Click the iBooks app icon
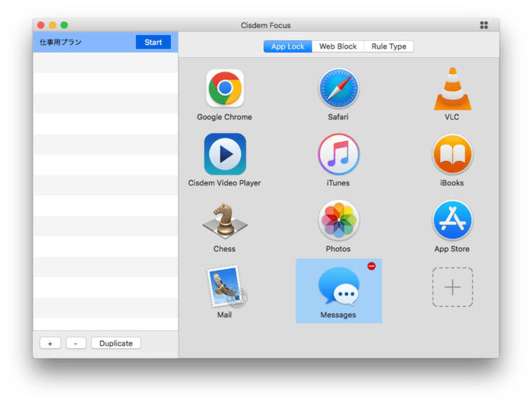Screen dimensions: 532x405 [452, 154]
